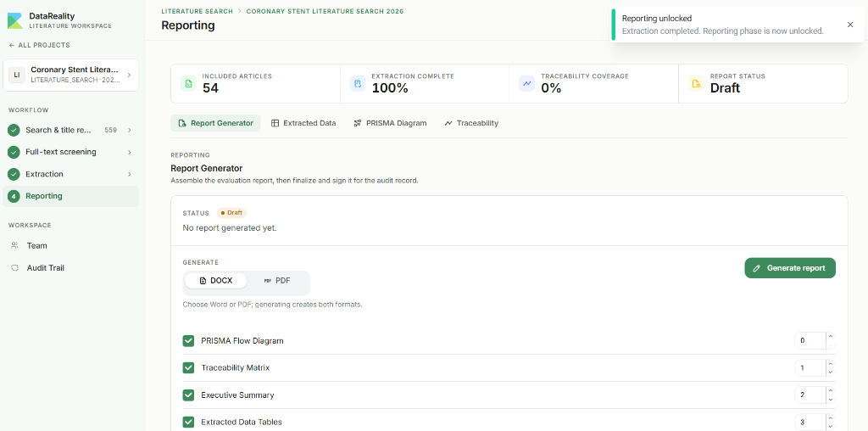Click the 100% extraction complete value
The width and height of the screenshot is (868, 431).
[390, 88]
